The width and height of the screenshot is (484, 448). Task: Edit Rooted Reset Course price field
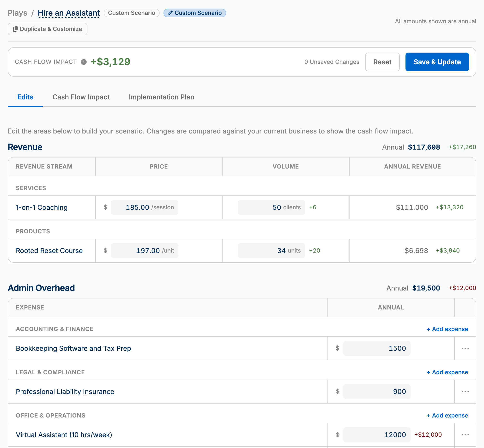click(x=145, y=250)
